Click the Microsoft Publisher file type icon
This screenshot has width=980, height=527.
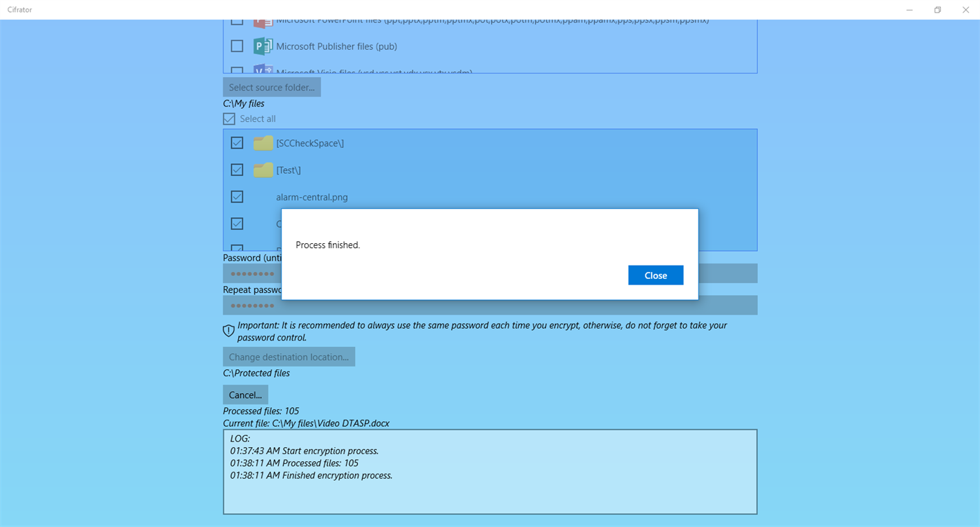(x=262, y=46)
